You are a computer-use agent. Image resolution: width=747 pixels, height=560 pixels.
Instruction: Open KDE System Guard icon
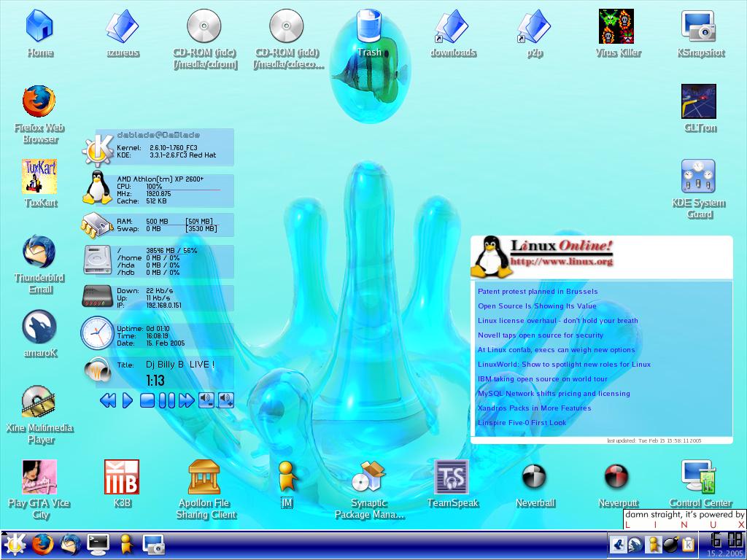point(698,176)
